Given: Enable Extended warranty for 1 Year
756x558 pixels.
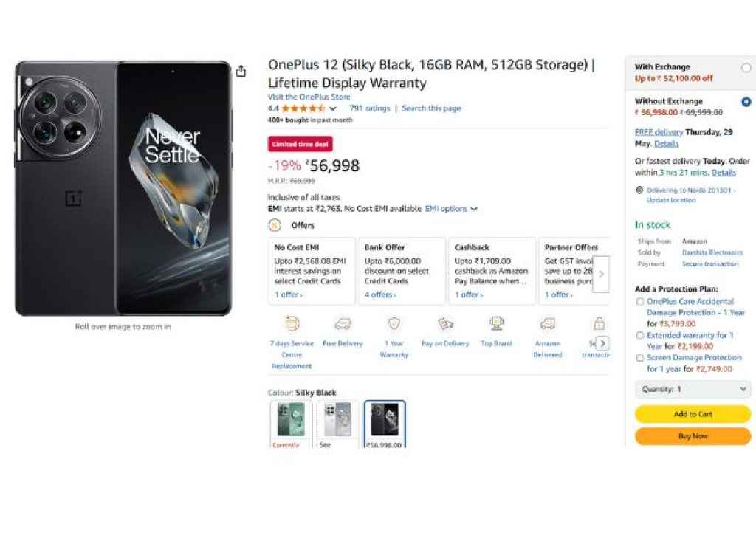Looking at the screenshot, I should click(x=640, y=335).
